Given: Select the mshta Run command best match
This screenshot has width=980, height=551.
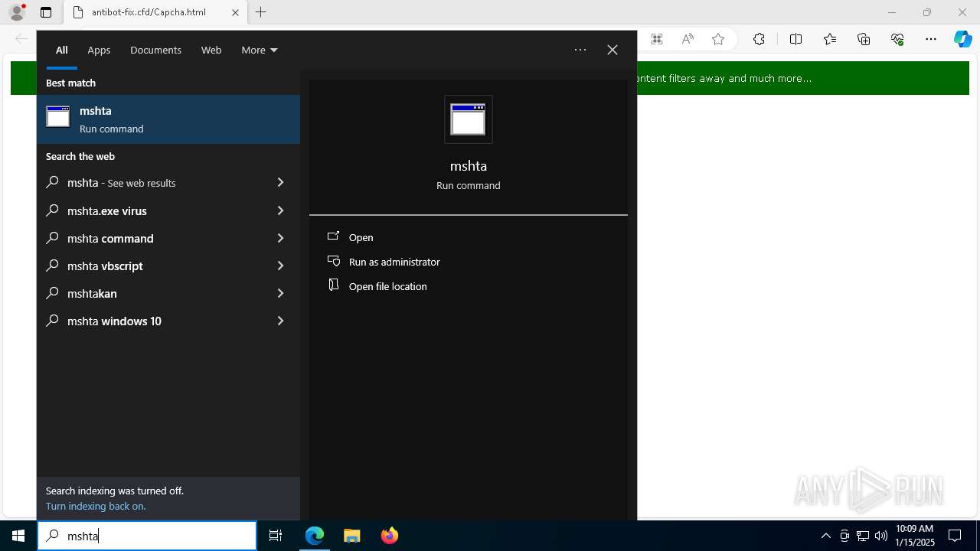Looking at the screenshot, I should coord(168,119).
